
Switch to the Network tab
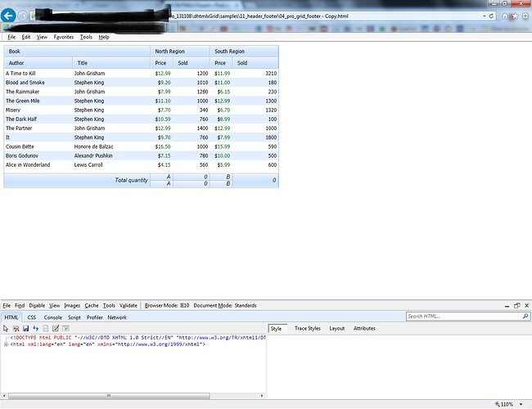pos(117,317)
